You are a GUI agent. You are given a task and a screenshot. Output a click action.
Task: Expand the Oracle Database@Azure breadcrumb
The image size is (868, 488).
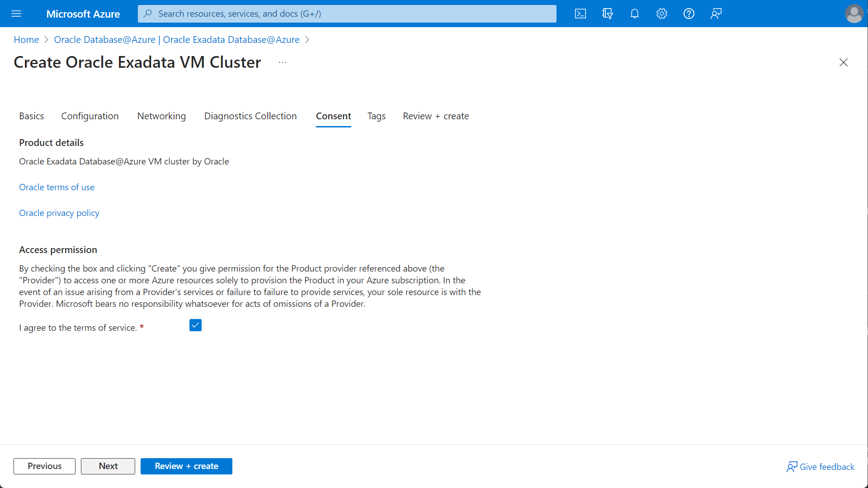pyautogui.click(x=176, y=40)
